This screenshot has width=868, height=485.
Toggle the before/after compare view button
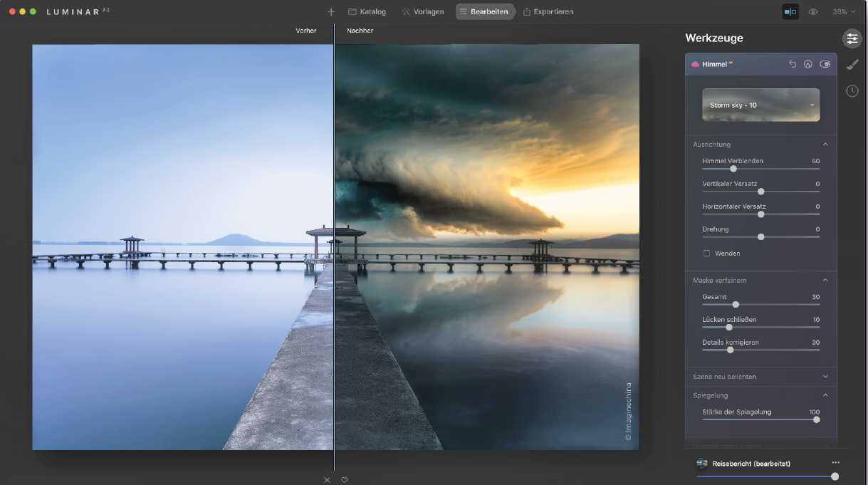coord(790,12)
